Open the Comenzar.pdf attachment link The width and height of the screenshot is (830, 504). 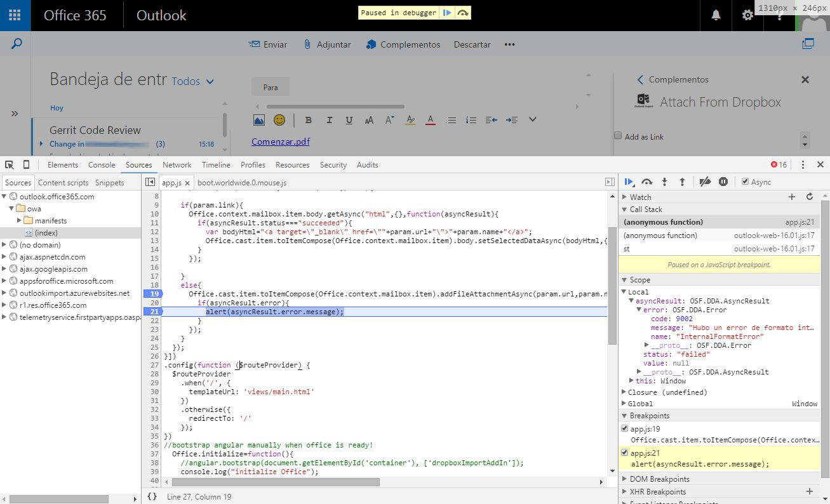(281, 142)
